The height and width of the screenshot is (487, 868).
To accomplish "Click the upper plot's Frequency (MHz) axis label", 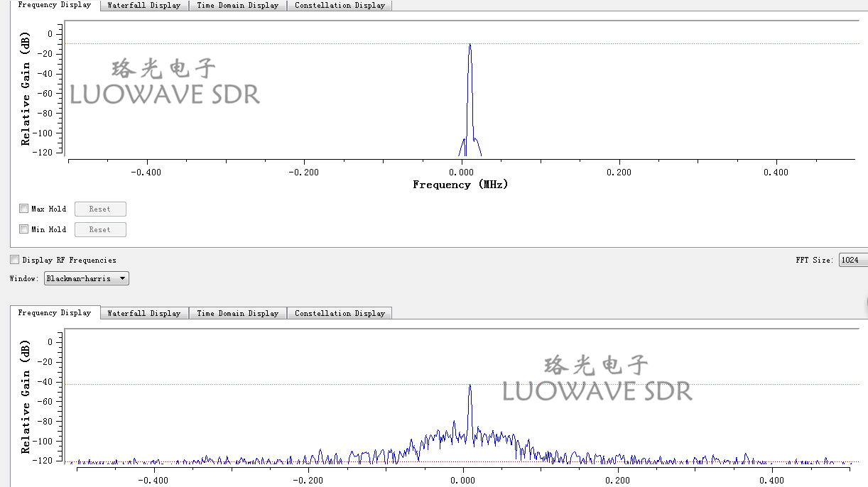I will pyautogui.click(x=460, y=185).
